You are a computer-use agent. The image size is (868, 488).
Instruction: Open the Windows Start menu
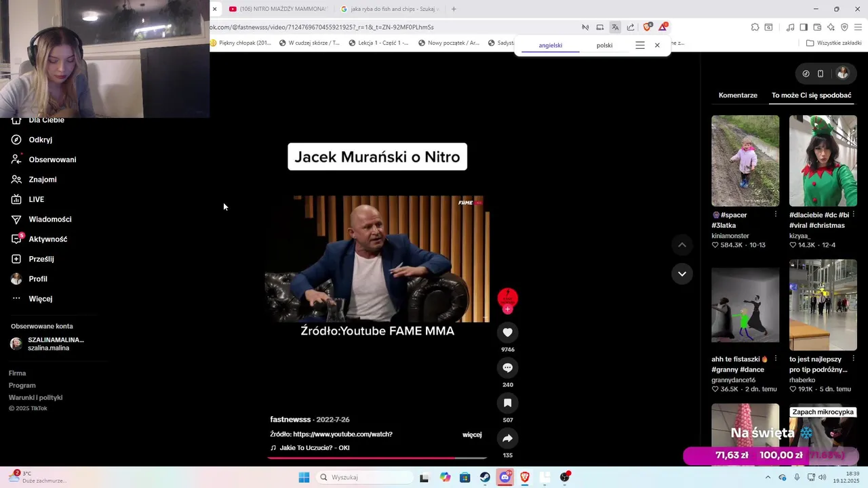(304, 477)
